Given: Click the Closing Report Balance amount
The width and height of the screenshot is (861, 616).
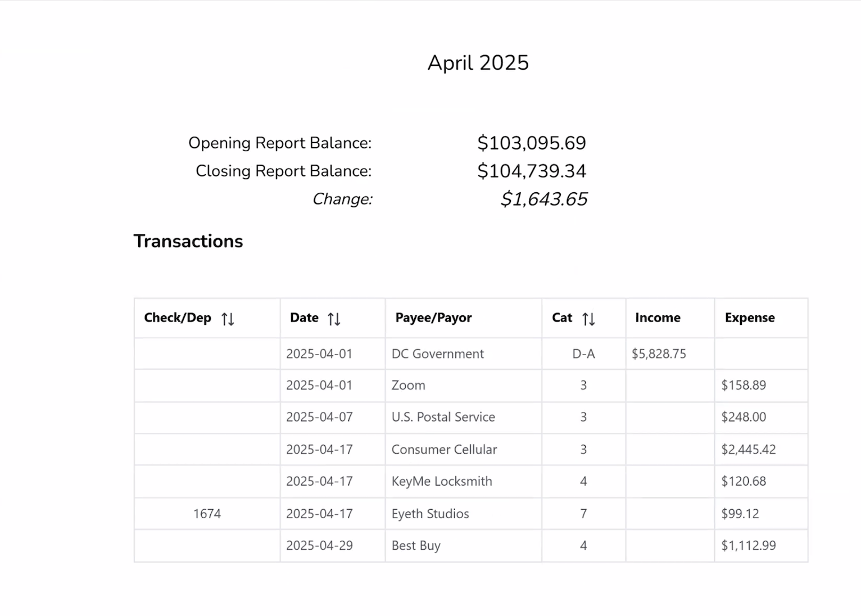Looking at the screenshot, I should pos(531,171).
